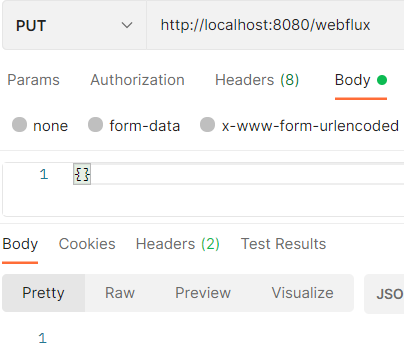Switch to Raw response view
This screenshot has width=404, height=362.
[x=120, y=293]
